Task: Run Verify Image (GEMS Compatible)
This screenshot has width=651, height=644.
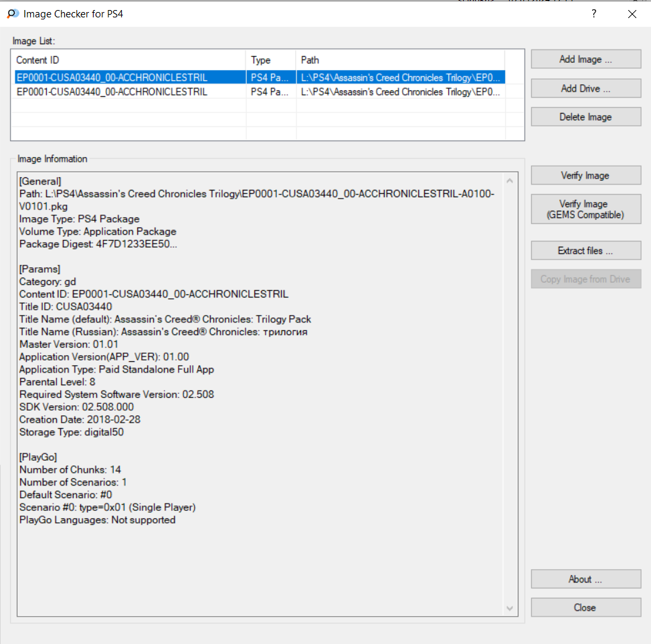Action: [x=586, y=209]
